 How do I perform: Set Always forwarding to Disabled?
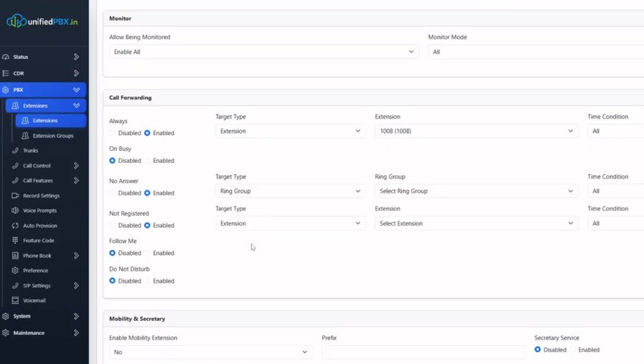(112, 133)
